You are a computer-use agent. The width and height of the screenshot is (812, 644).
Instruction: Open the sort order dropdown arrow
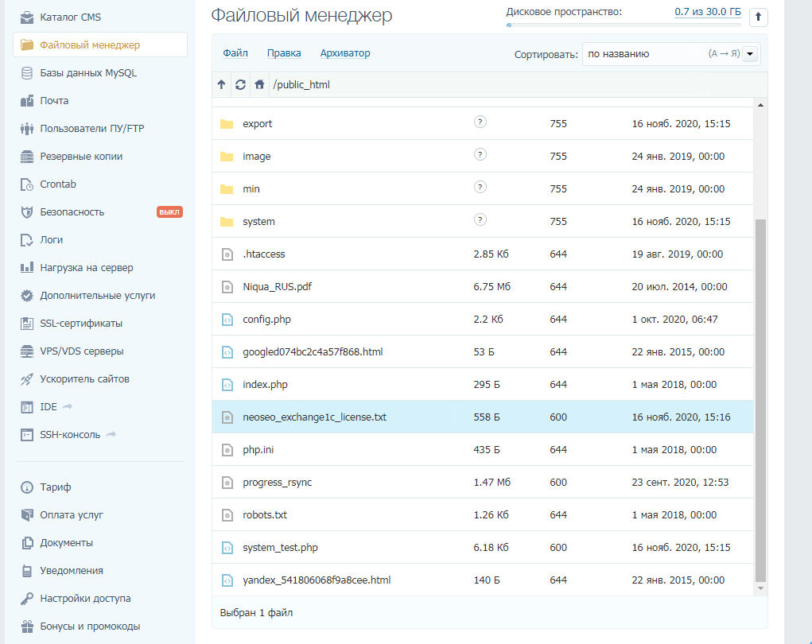(750, 54)
